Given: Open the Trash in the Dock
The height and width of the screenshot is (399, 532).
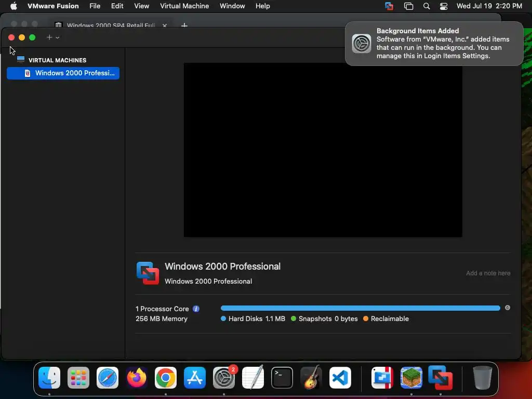Looking at the screenshot, I should [x=482, y=378].
